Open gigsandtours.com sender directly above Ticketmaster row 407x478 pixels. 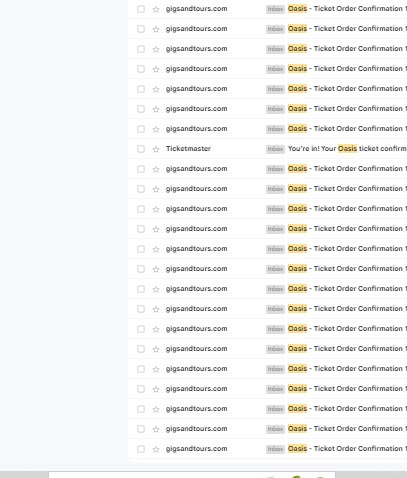pos(197,129)
